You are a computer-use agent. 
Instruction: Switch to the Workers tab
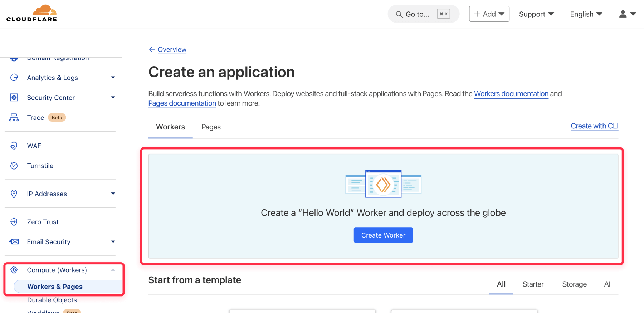pos(171,127)
